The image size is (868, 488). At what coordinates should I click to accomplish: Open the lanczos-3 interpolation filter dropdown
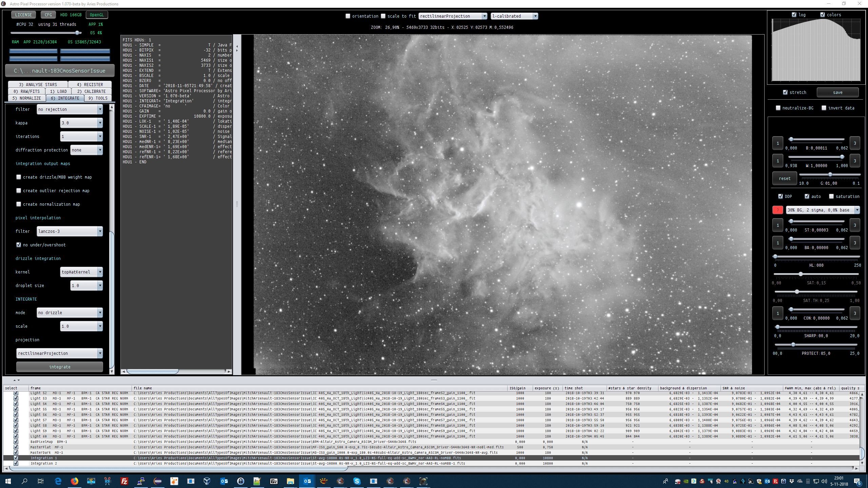tap(70, 231)
